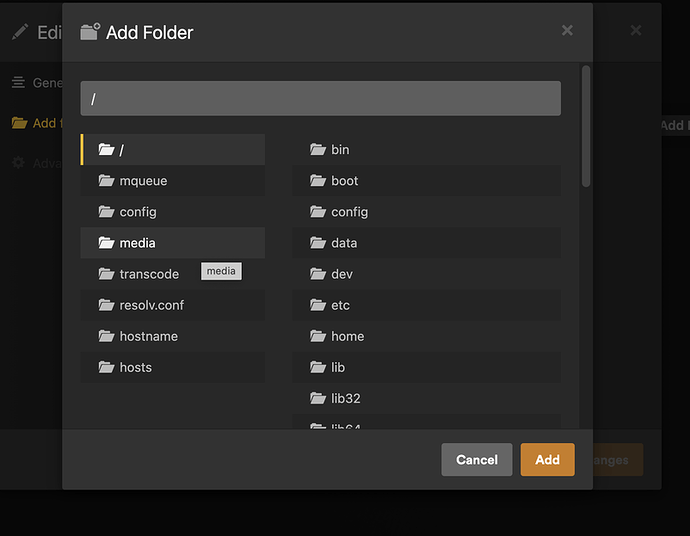Click the Cancel button
This screenshot has height=536, width=690.
tap(477, 459)
